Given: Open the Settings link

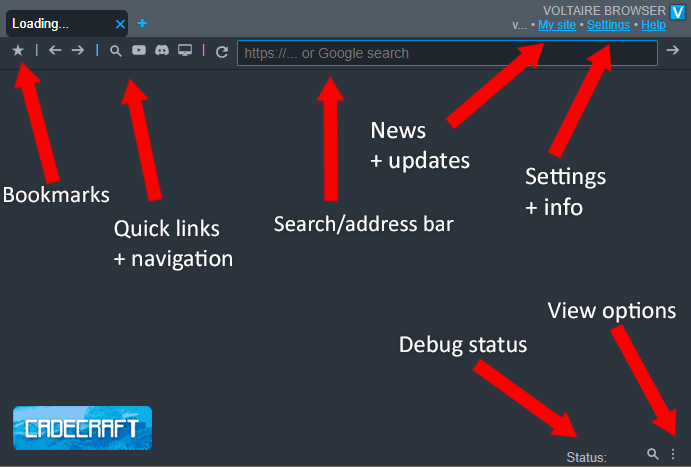Looking at the screenshot, I should pyautogui.click(x=608, y=25).
